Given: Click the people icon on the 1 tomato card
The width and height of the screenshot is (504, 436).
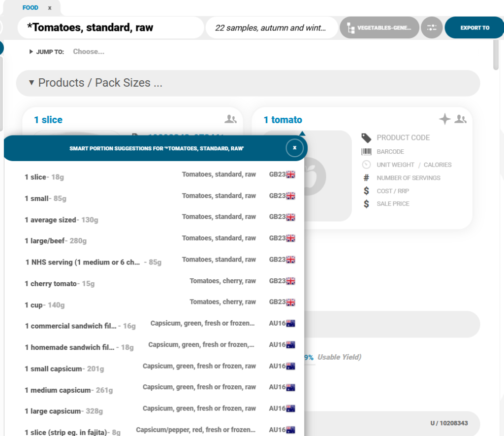Looking at the screenshot, I should pyautogui.click(x=461, y=119).
